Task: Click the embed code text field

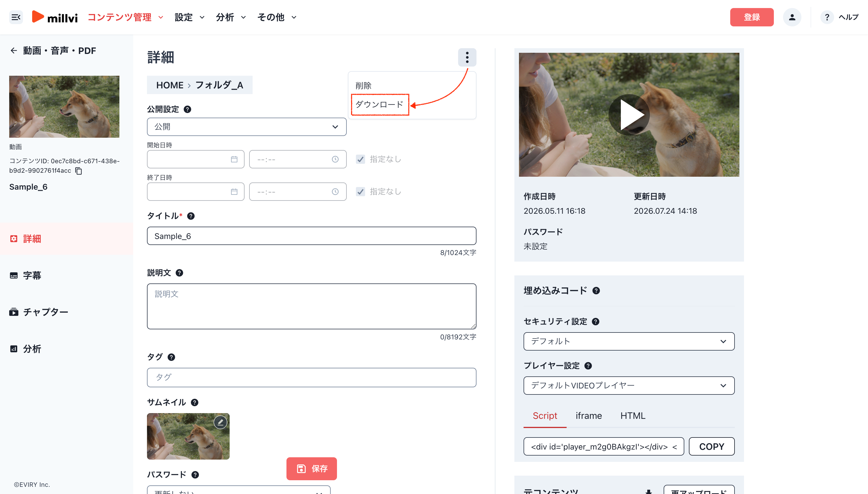Action: 604,447
